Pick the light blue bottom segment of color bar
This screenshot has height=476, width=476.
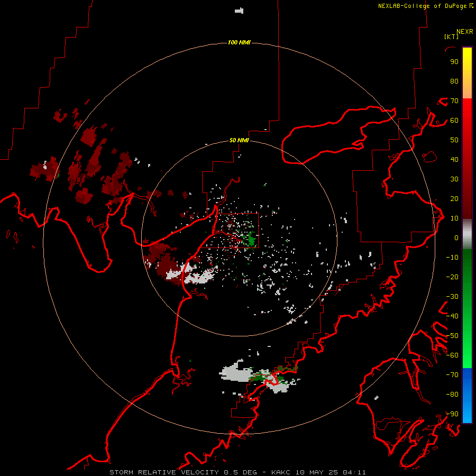point(467,411)
